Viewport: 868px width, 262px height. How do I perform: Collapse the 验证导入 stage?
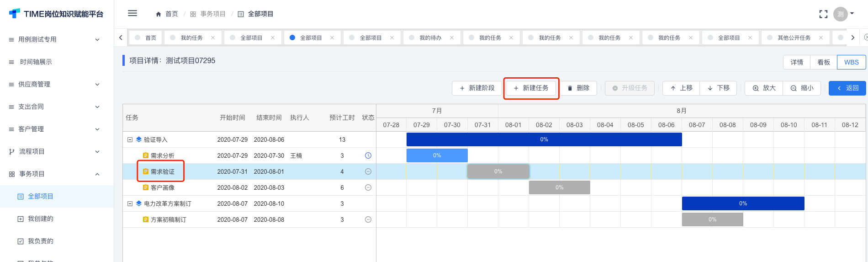[130, 139]
